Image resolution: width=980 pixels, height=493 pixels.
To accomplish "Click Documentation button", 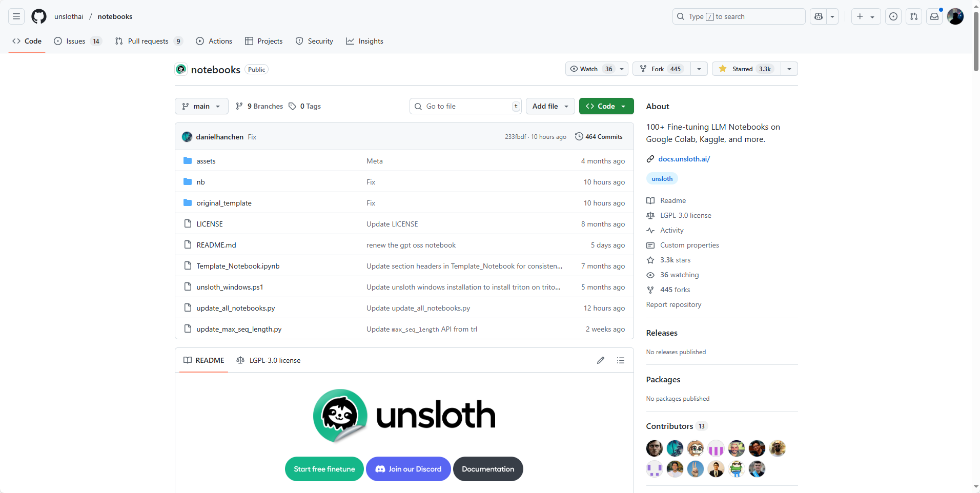I will pyautogui.click(x=488, y=469).
